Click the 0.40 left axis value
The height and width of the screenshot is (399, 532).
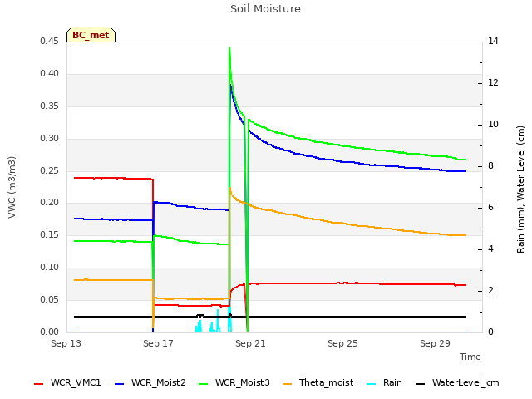[50, 74]
